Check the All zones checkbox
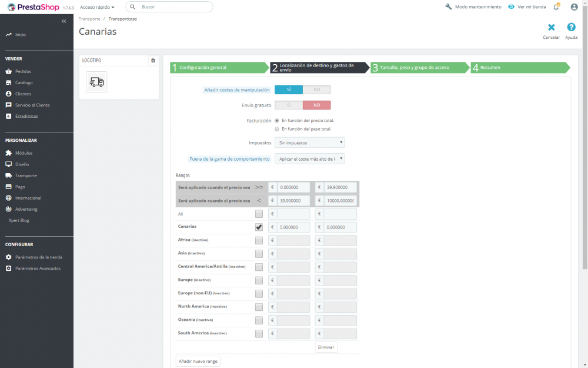The width and height of the screenshot is (588, 368). (x=259, y=214)
